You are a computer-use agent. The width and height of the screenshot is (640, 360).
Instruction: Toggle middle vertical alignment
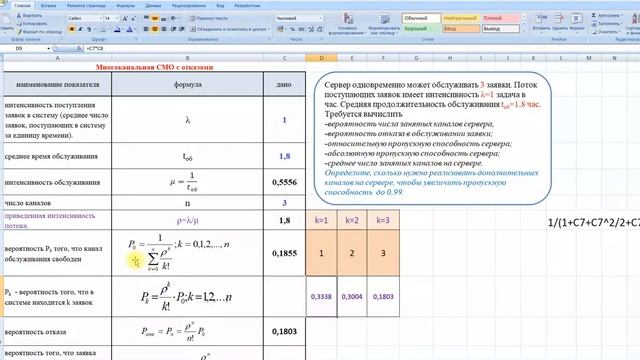[x=155, y=18]
